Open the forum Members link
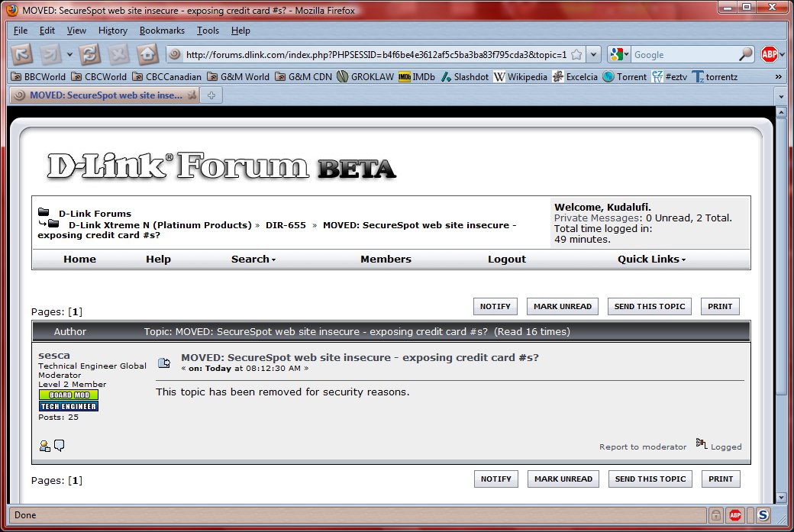Screen dimensions: 794x532 click(x=386, y=260)
